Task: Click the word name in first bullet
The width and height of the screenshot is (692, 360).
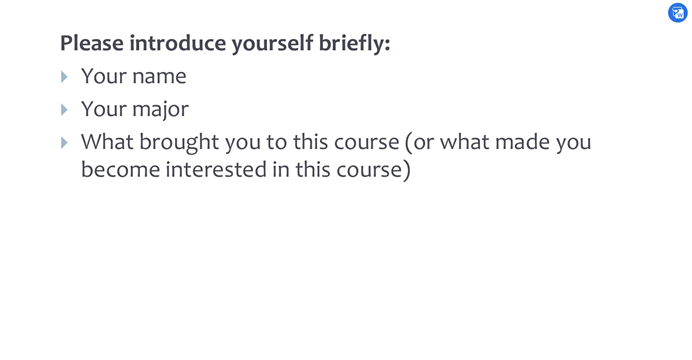Action: pyautogui.click(x=159, y=77)
